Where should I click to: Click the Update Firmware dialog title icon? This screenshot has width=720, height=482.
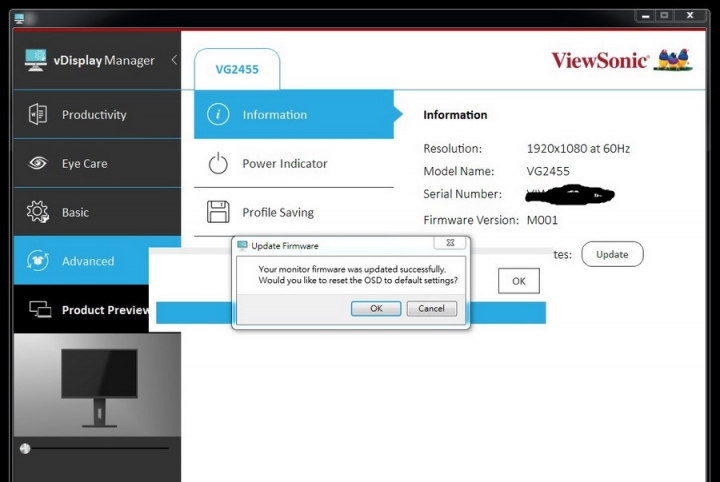coord(242,246)
